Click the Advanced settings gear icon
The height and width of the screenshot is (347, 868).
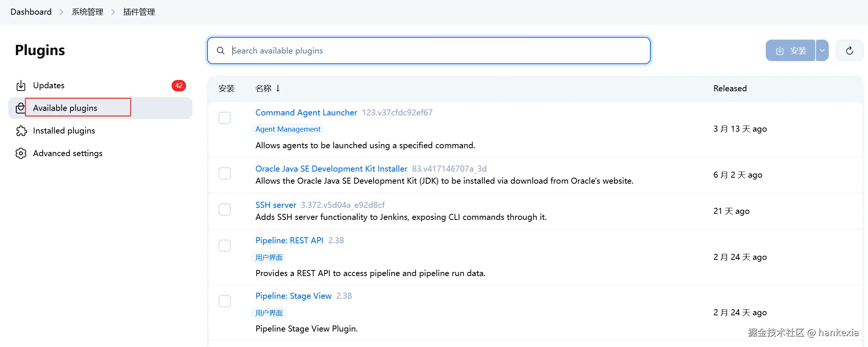point(21,154)
